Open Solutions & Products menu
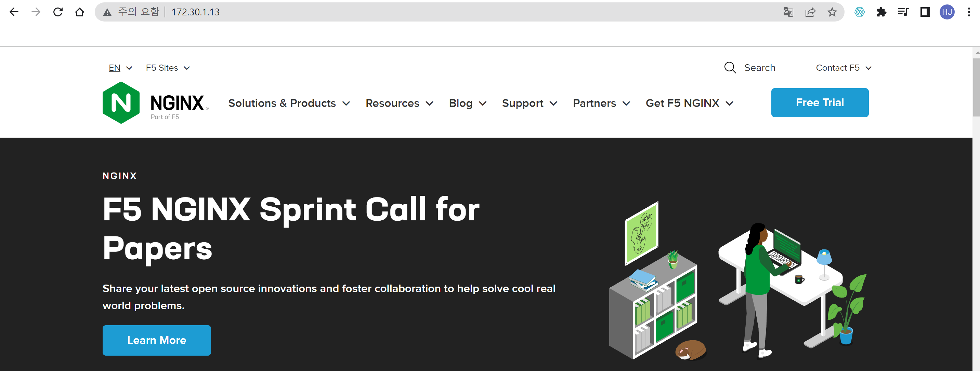 point(289,103)
